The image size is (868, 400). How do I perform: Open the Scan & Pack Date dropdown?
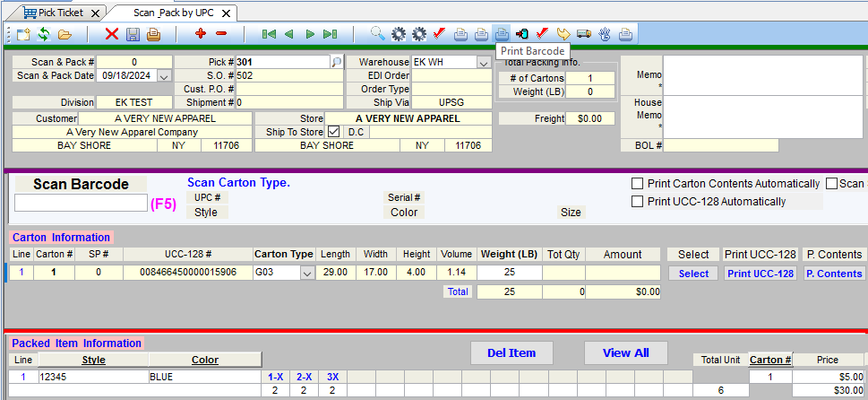pos(163,76)
